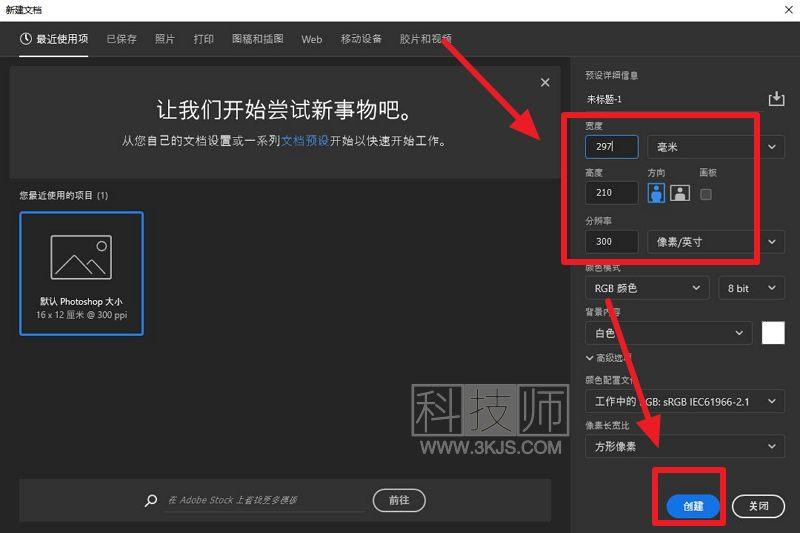Switch to the 已保存 tab
Viewport: 800px width, 533px height.
121,39
